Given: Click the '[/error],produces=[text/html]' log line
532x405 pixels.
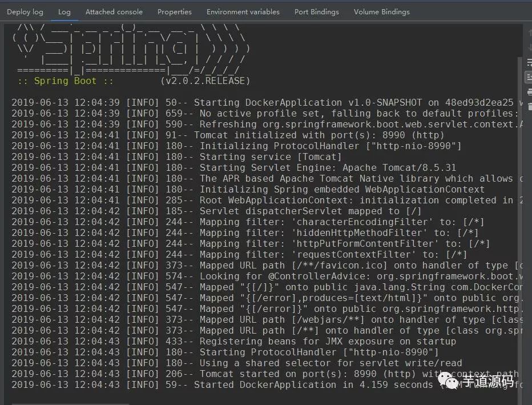Looking at the screenshot, I should pos(267,298).
